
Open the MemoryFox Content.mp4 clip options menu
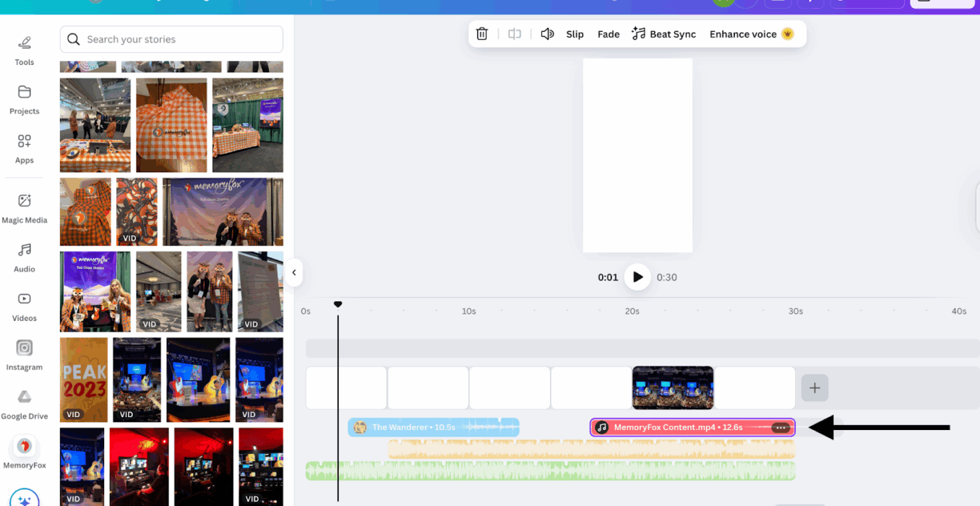tap(781, 427)
